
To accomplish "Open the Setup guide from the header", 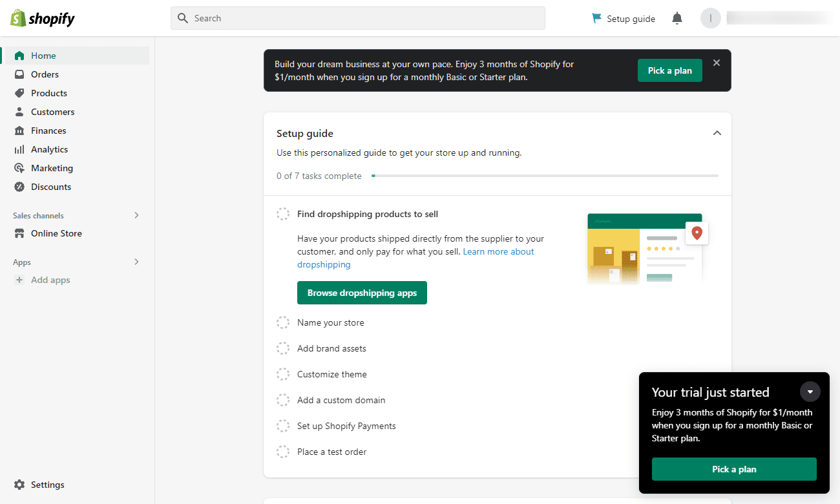I will pos(623,18).
